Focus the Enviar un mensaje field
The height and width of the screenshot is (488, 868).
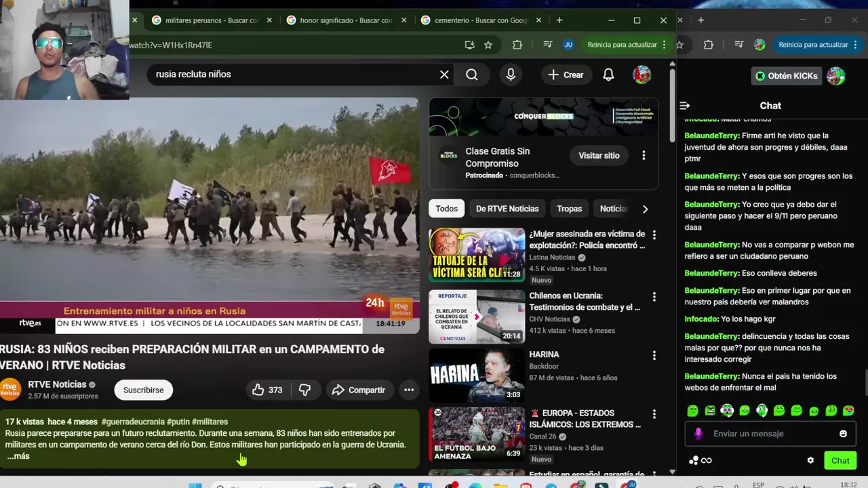[x=770, y=434]
